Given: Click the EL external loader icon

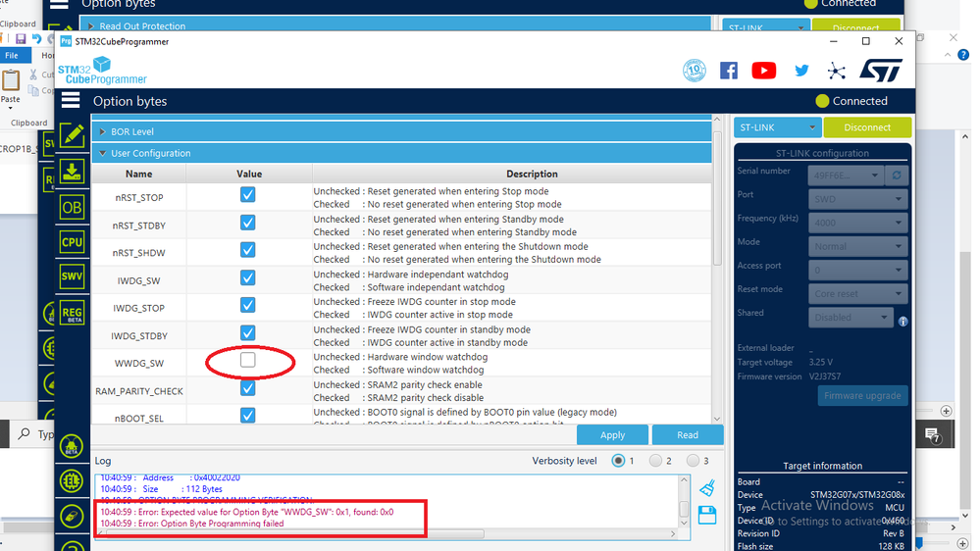Looking at the screenshot, I should tap(72, 481).
